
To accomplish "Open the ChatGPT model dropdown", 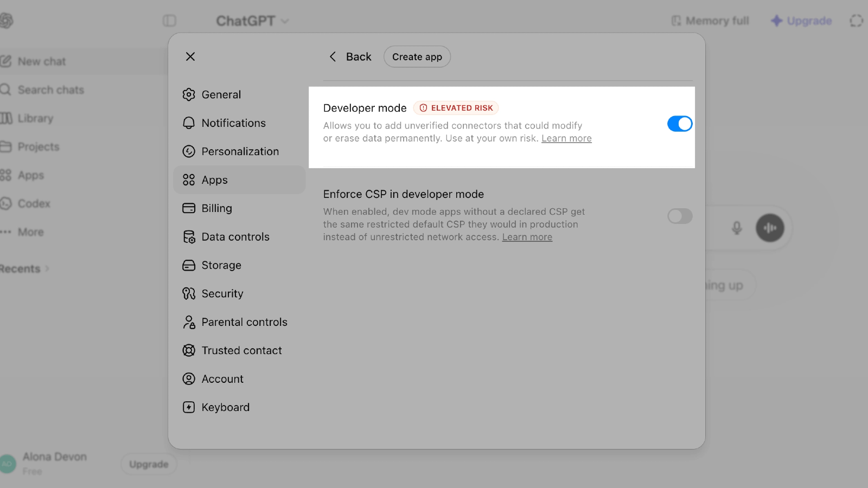I will [253, 21].
